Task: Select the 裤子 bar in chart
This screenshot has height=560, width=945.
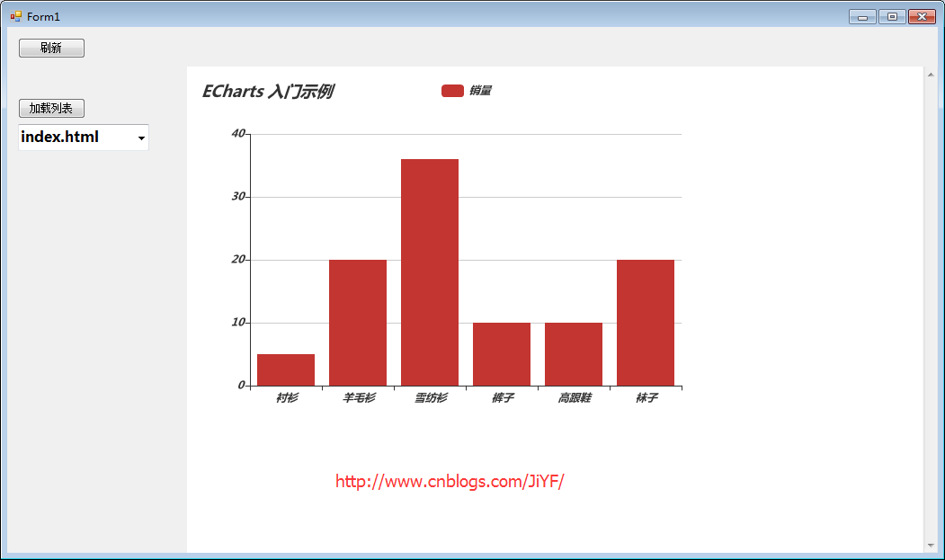Action: click(502, 354)
